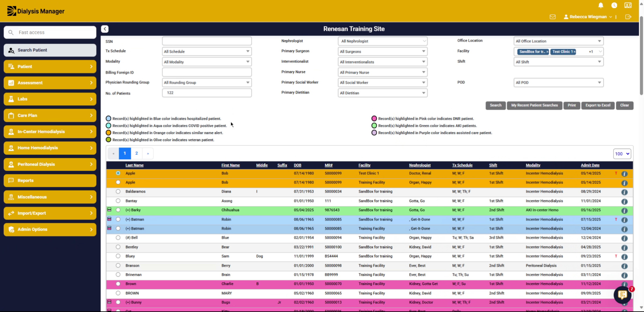
Task: Select radio button for BROWN MARY
Action: (x=118, y=293)
